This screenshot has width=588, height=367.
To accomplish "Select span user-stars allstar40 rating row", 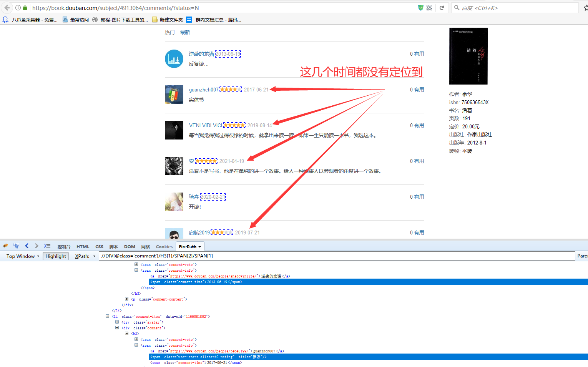I will pos(368,357).
